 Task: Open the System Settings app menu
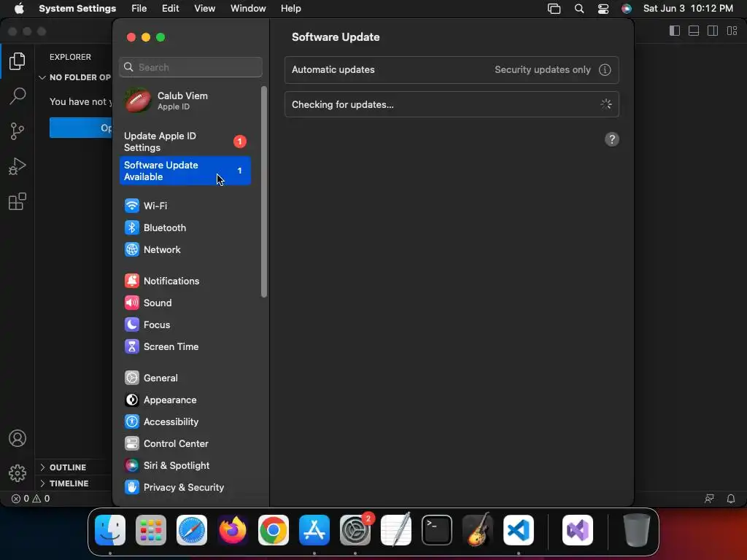[x=77, y=9]
